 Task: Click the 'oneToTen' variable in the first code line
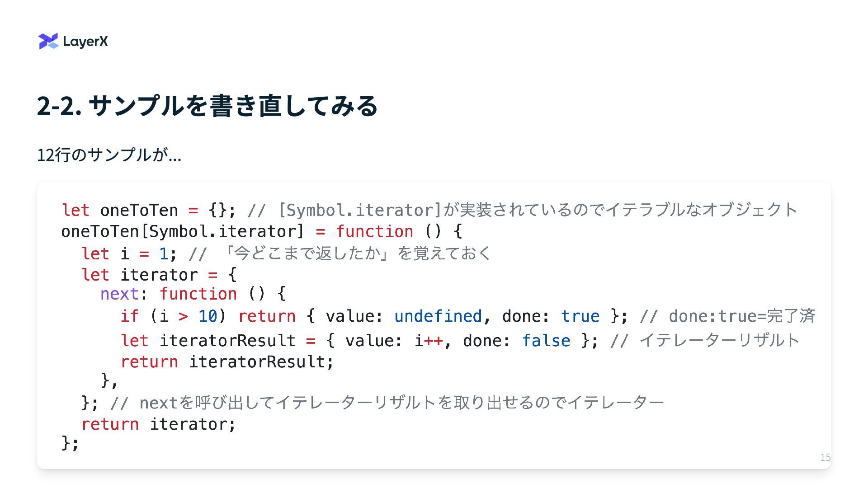pos(139,210)
